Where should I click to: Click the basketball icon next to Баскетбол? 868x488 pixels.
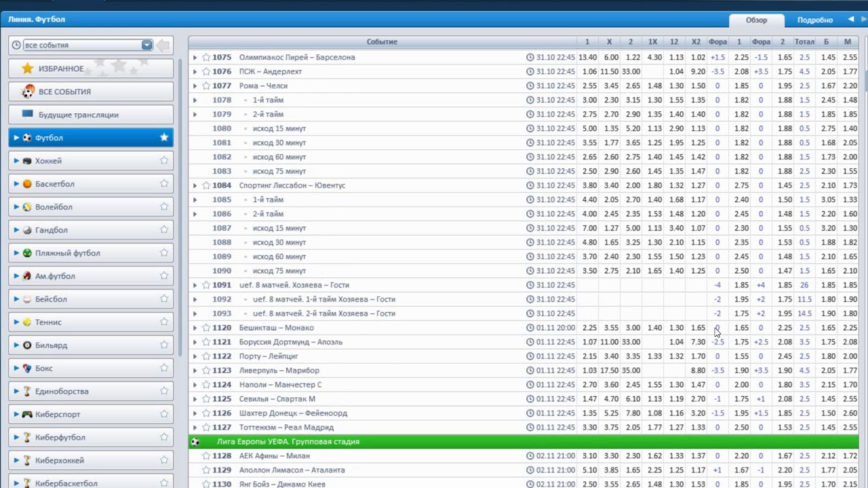(27, 184)
